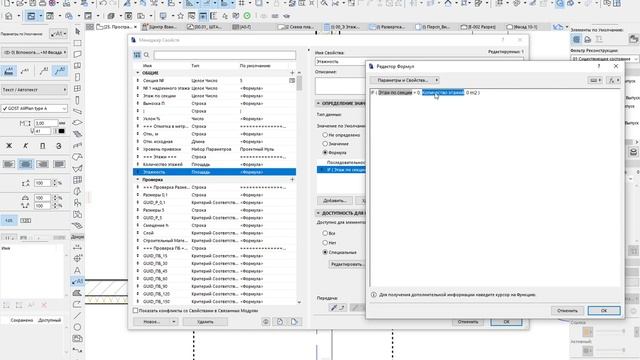Image resolution: width=640 pixels, height=360 pixels.
Task: Select the Text tool letter A icon
Action: [78, 270]
